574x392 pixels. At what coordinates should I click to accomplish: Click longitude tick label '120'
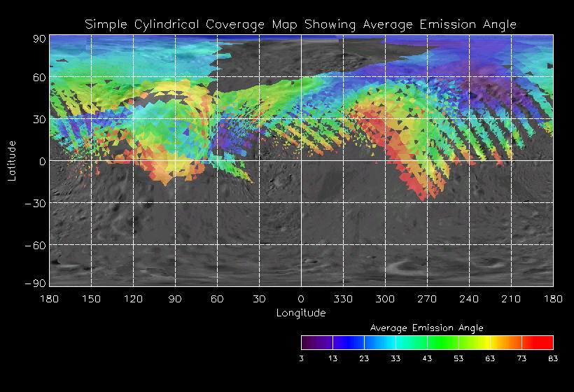[x=133, y=299]
